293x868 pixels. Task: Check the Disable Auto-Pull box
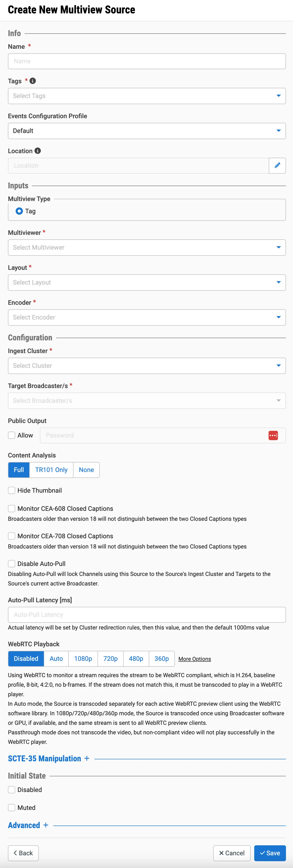(11, 563)
